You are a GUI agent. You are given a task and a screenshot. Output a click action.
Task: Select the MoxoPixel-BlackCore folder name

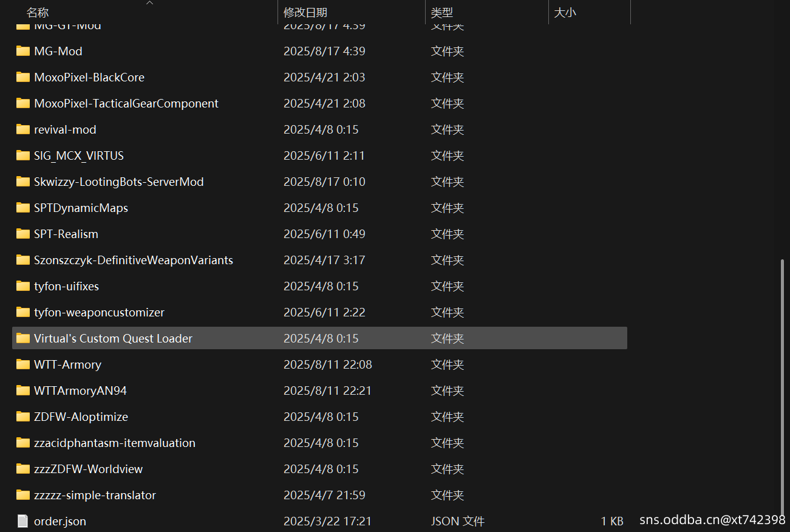coord(89,77)
